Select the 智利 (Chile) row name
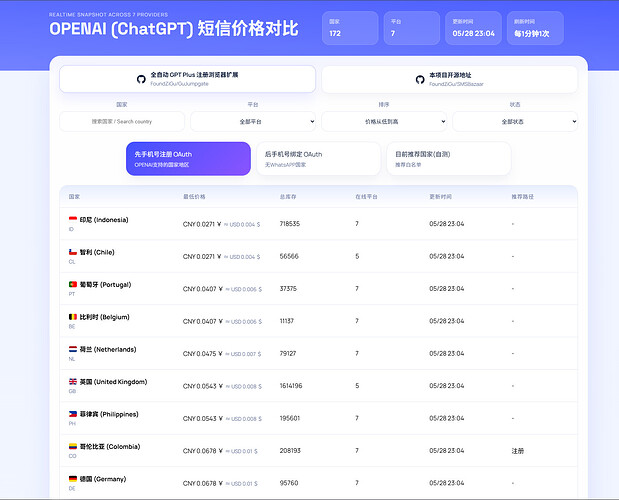 pos(97,252)
